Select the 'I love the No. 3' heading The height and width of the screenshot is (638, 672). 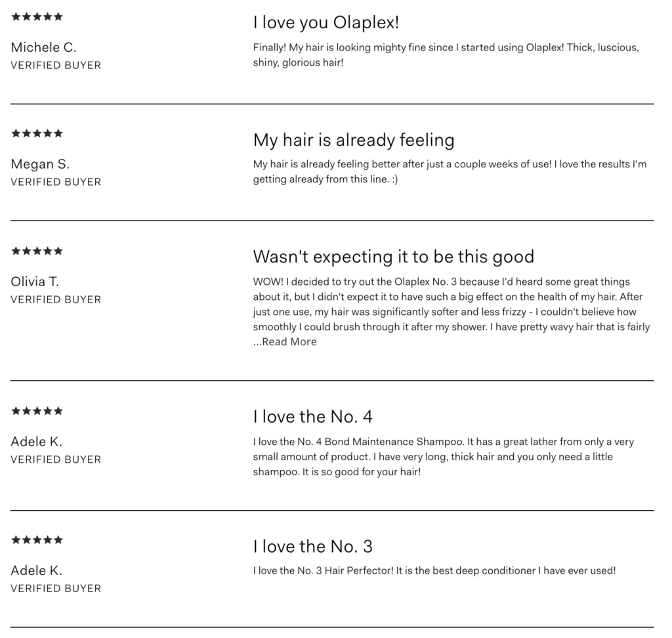coord(313,546)
